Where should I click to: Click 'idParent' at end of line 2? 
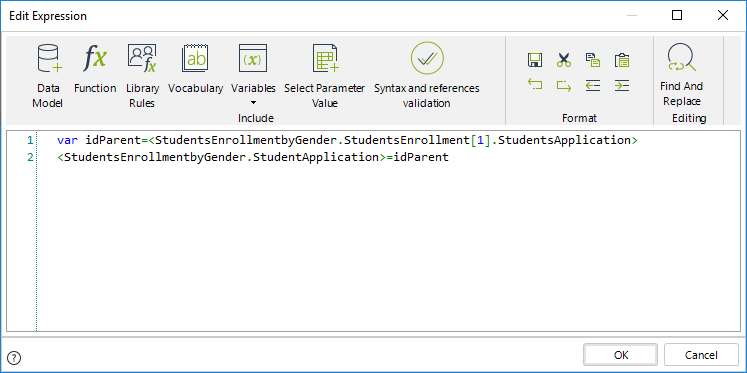pos(421,157)
